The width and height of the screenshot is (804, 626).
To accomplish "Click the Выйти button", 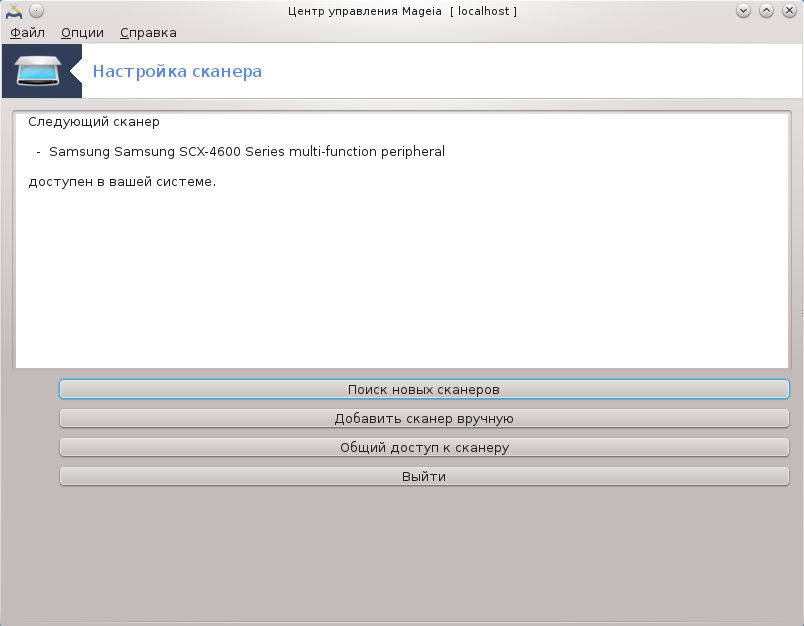I will pos(424,476).
